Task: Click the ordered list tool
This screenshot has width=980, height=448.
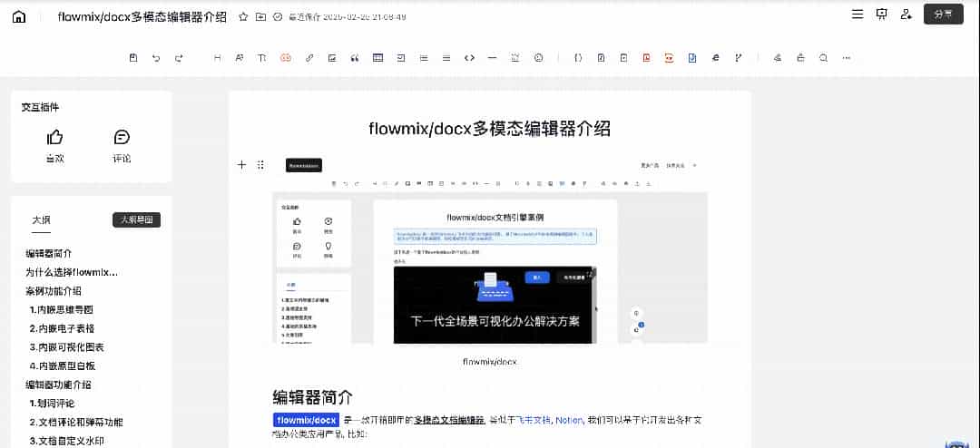Action: click(424, 58)
